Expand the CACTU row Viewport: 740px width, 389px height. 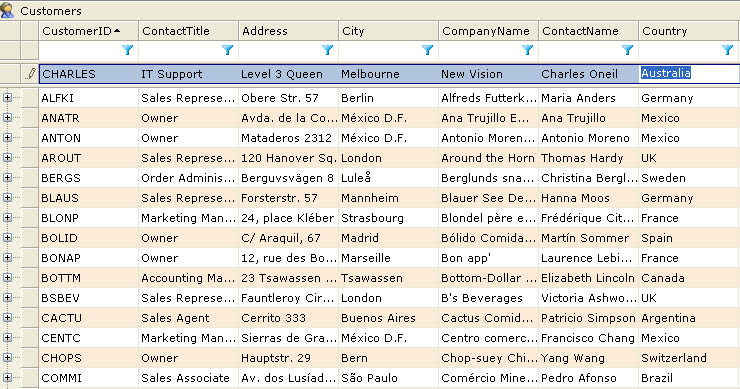[x=7, y=317]
